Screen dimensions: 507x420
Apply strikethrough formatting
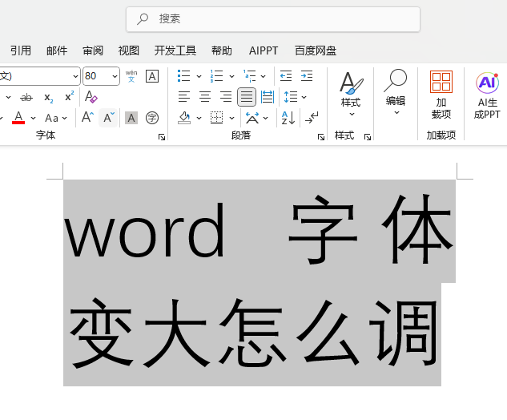tap(26, 98)
